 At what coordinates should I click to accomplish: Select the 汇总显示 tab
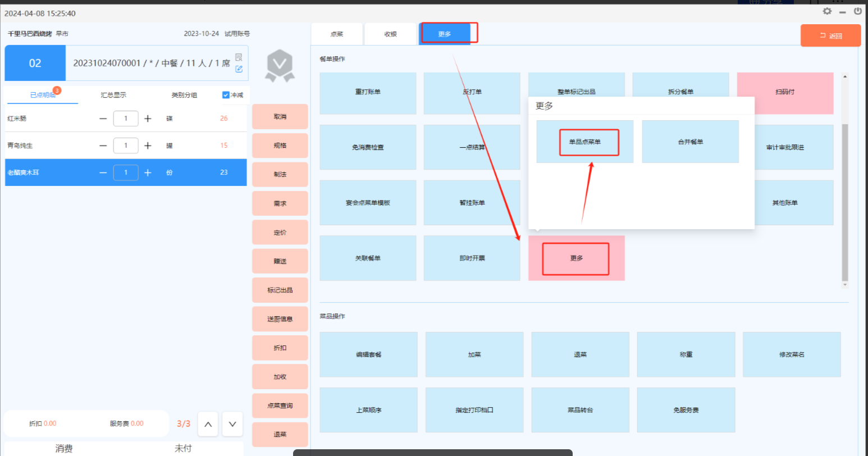113,95
